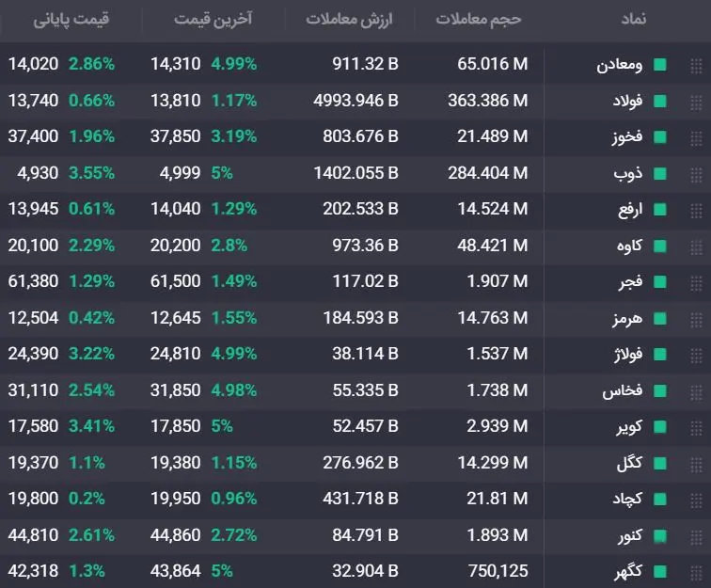
Task: Click green status square next to کگهر
Action: (x=660, y=571)
